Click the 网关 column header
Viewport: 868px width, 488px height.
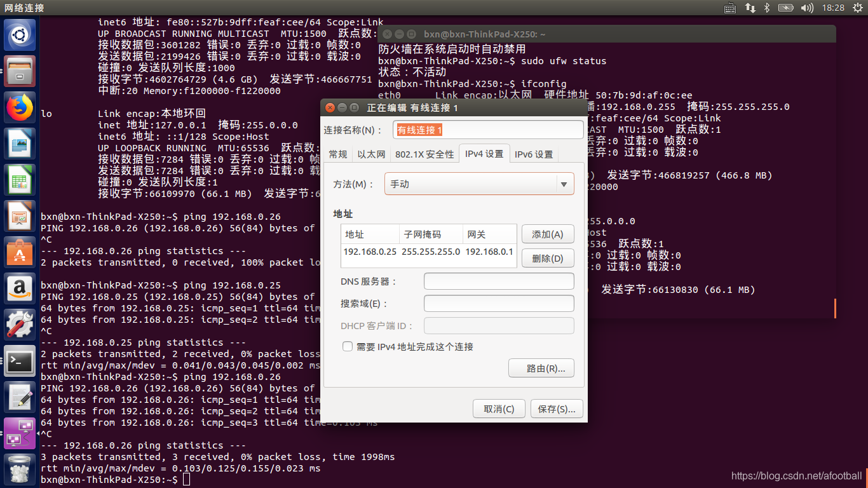489,234
